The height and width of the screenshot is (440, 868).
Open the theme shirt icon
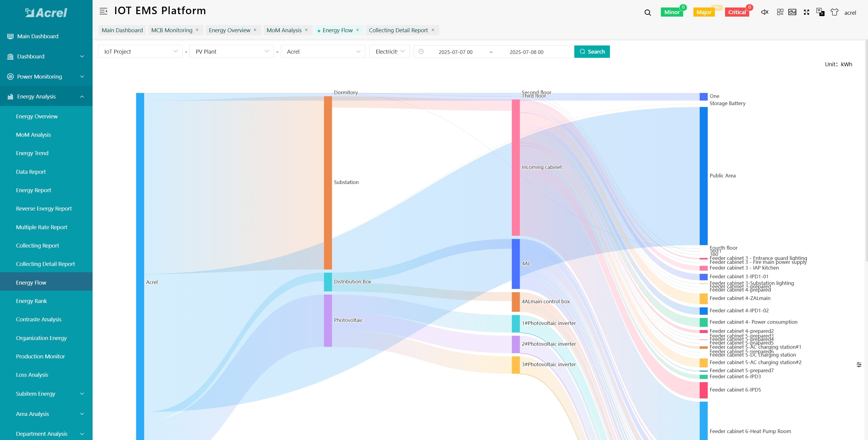pyautogui.click(x=834, y=12)
